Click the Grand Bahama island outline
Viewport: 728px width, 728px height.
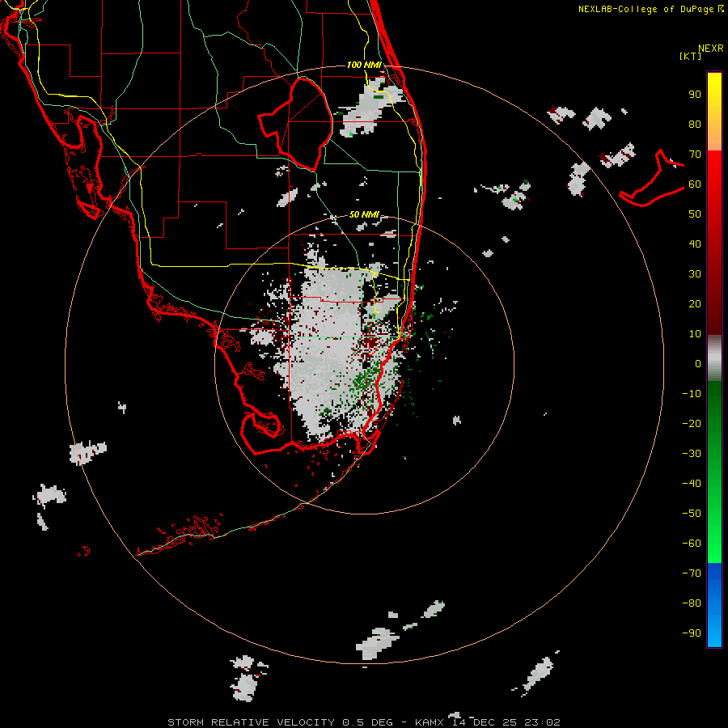coord(651,179)
